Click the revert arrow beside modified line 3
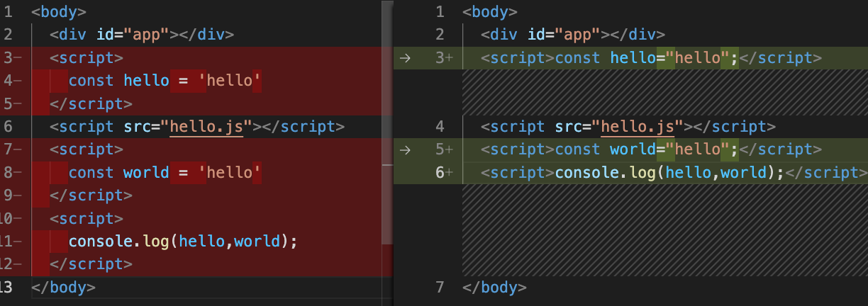 coord(405,58)
